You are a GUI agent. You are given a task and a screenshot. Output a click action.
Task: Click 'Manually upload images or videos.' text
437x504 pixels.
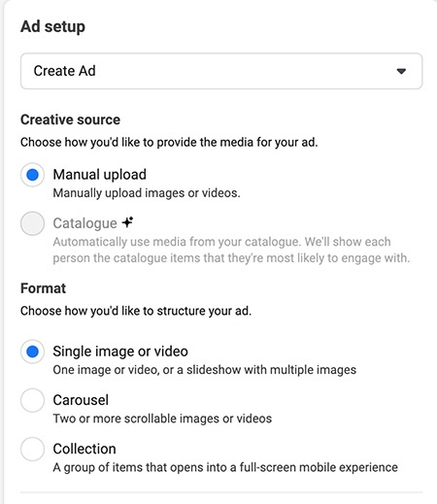click(x=147, y=193)
